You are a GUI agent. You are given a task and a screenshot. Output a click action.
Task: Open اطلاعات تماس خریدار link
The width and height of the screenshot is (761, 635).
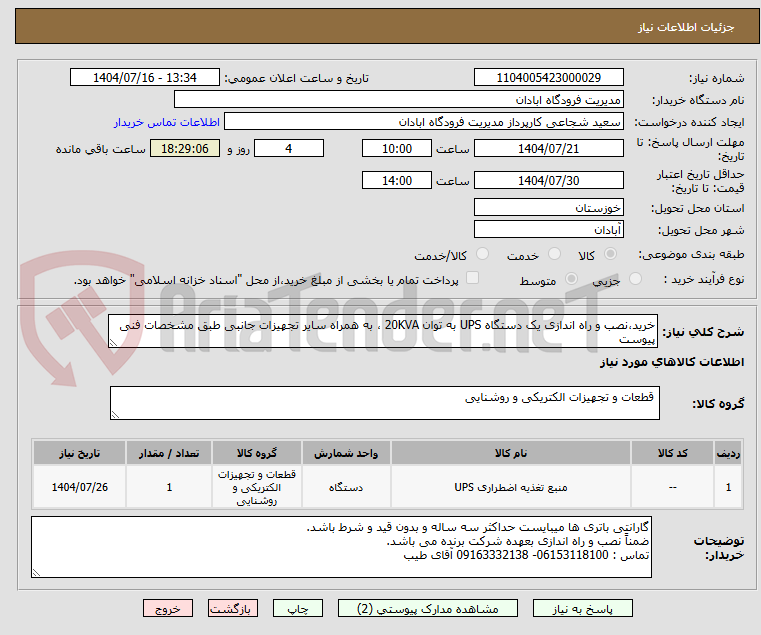(x=166, y=122)
